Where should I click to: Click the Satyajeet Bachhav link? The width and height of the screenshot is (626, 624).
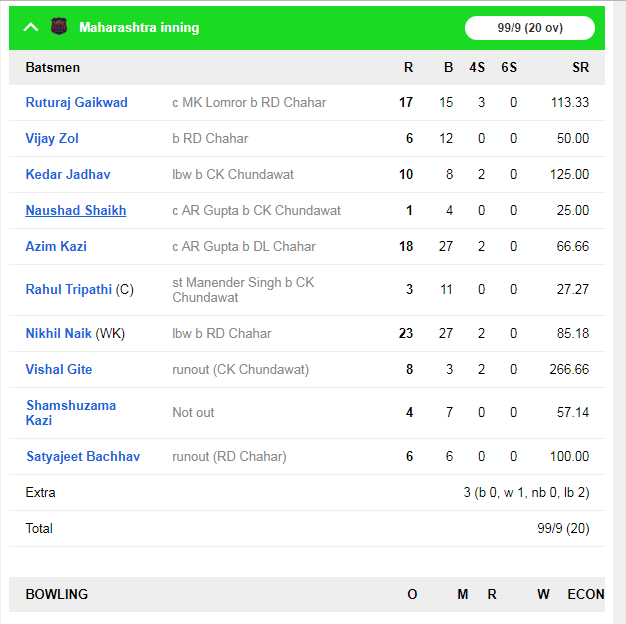(83, 456)
